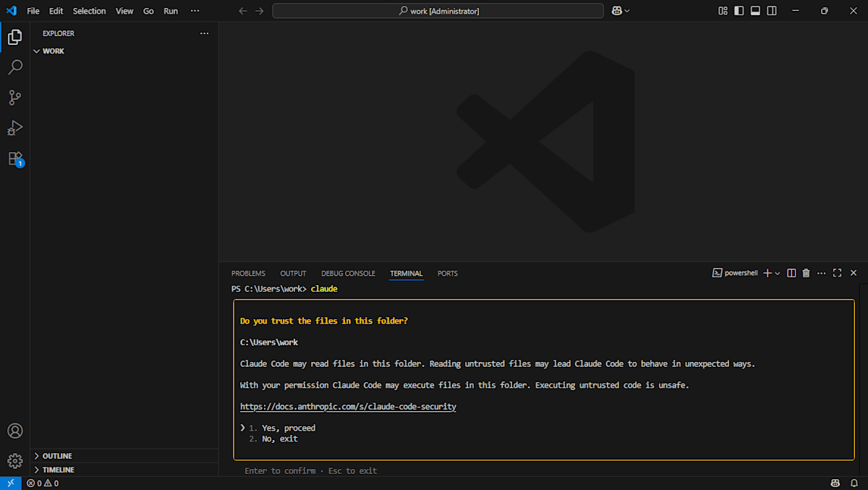Image resolution: width=868 pixels, height=490 pixels.
Task: Open the Search view icon
Action: point(14,67)
